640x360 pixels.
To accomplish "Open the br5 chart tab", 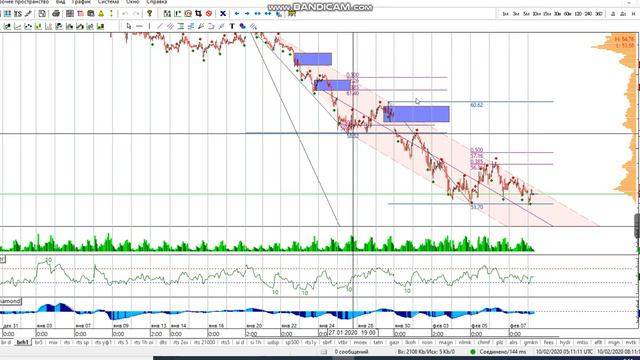I will pos(38,342).
